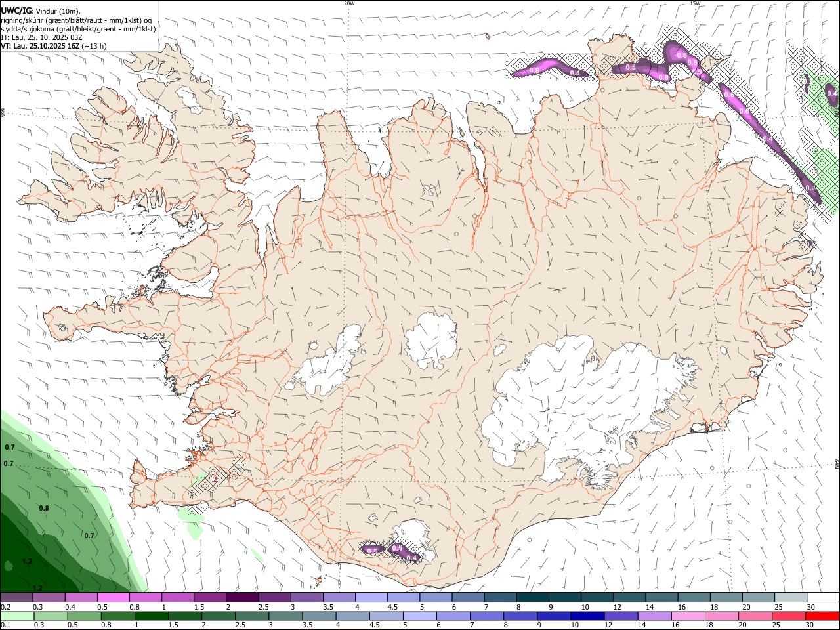Select the "rigning/skúrir (grænt/blátt/rautt" header line
The height and width of the screenshot is (630, 840).
pyautogui.click(x=76, y=20)
